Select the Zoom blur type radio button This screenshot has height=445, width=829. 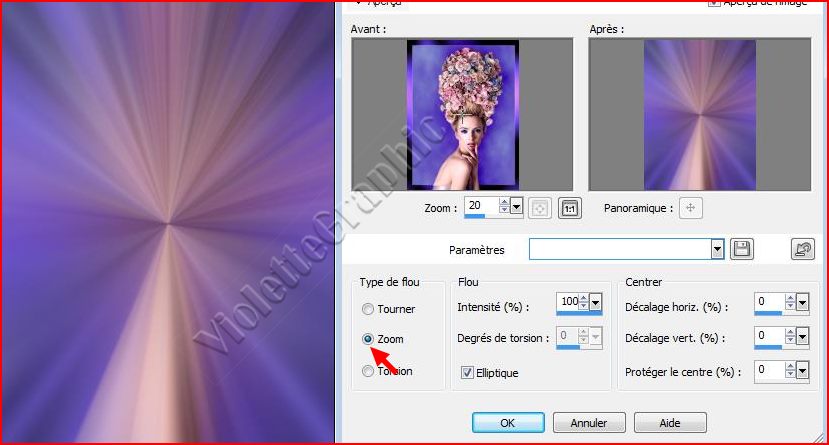(x=368, y=340)
